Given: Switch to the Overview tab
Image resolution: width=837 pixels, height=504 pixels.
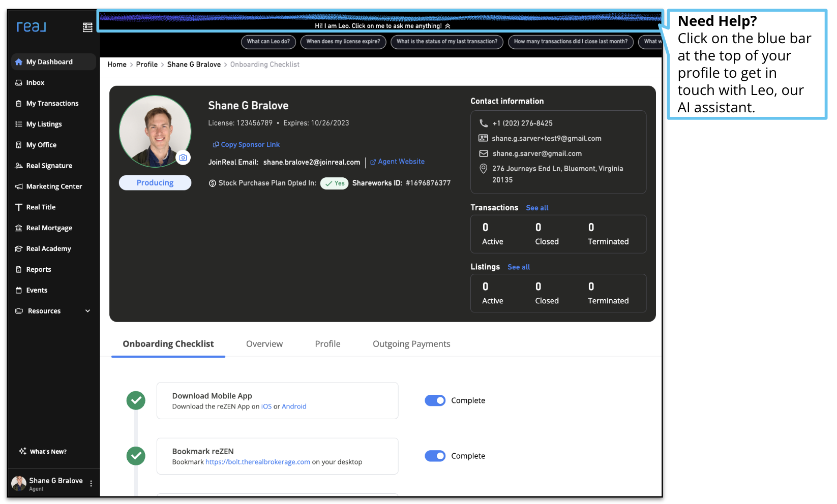Looking at the screenshot, I should 264,344.
